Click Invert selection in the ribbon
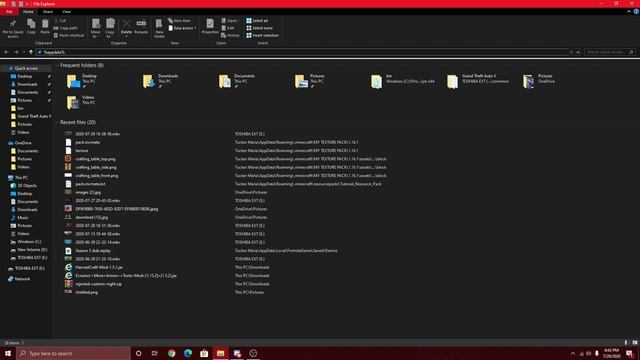Screen dimensions: 640x360 point(262,36)
